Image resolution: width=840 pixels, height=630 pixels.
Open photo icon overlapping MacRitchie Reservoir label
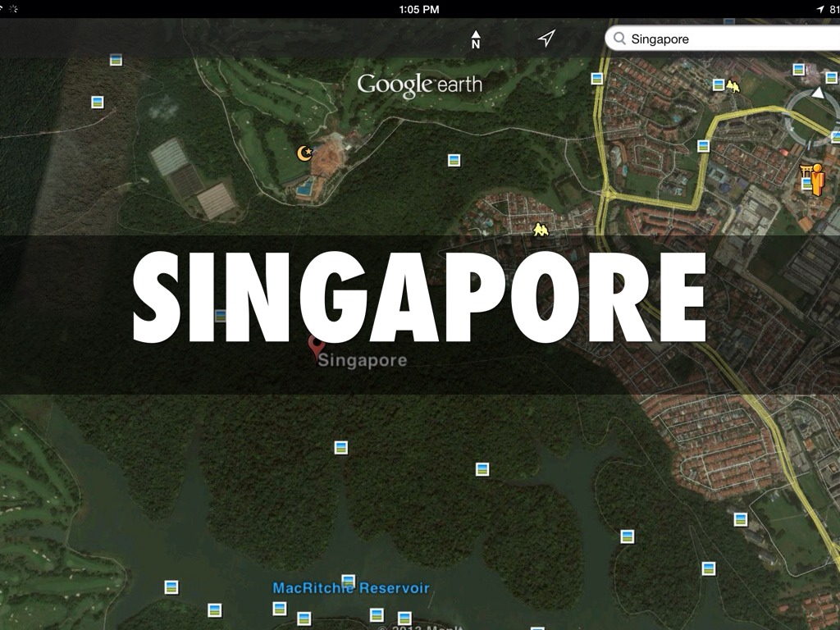(349, 581)
